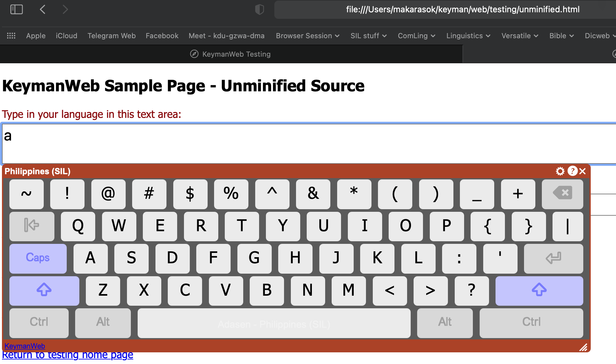Tap the underscore key

tap(477, 194)
